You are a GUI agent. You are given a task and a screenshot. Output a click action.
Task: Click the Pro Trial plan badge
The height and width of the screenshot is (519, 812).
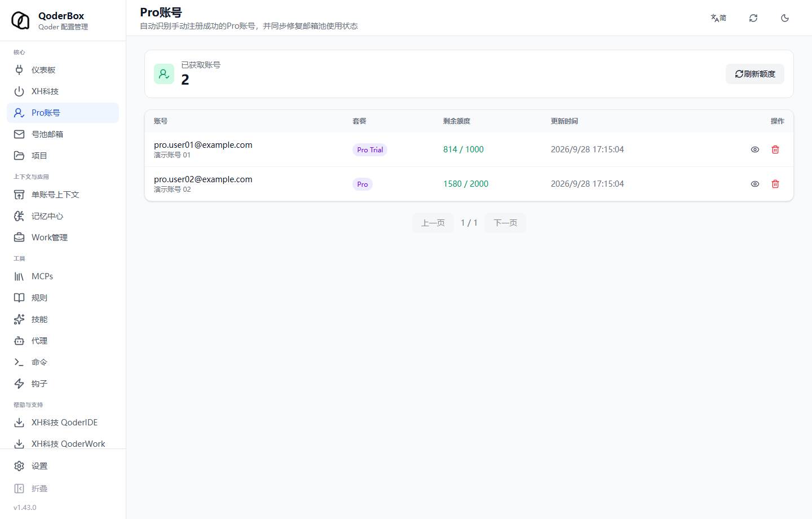point(370,150)
